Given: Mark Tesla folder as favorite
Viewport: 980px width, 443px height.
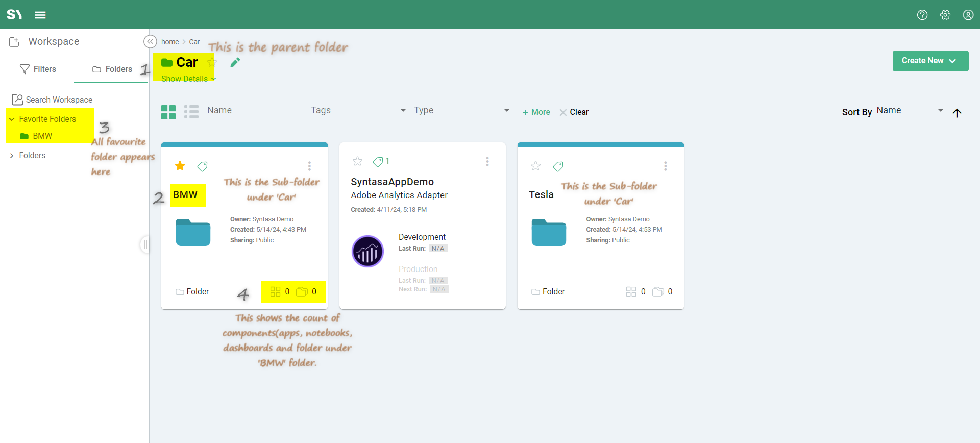Looking at the screenshot, I should click(535, 166).
